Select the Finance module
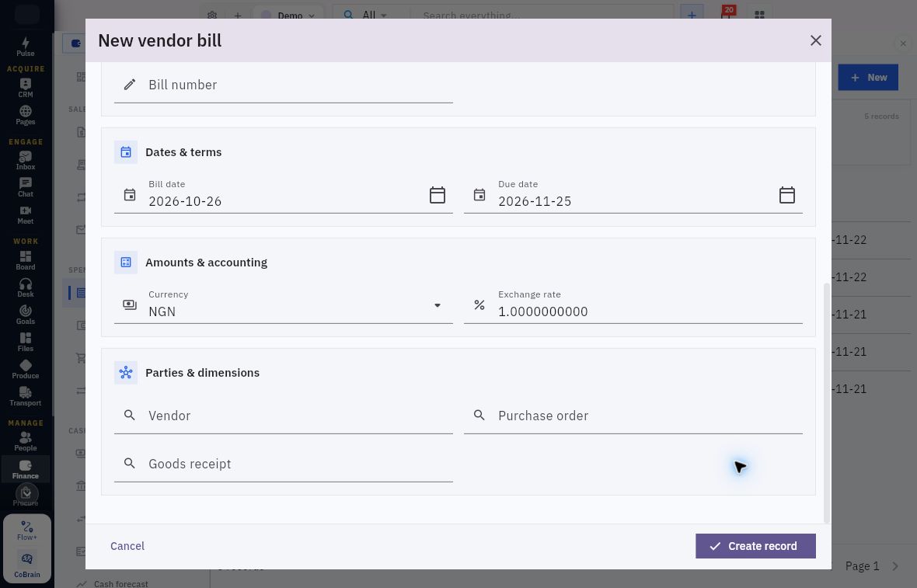Image resolution: width=917 pixels, height=588 pixels. [x=25, y=469]
